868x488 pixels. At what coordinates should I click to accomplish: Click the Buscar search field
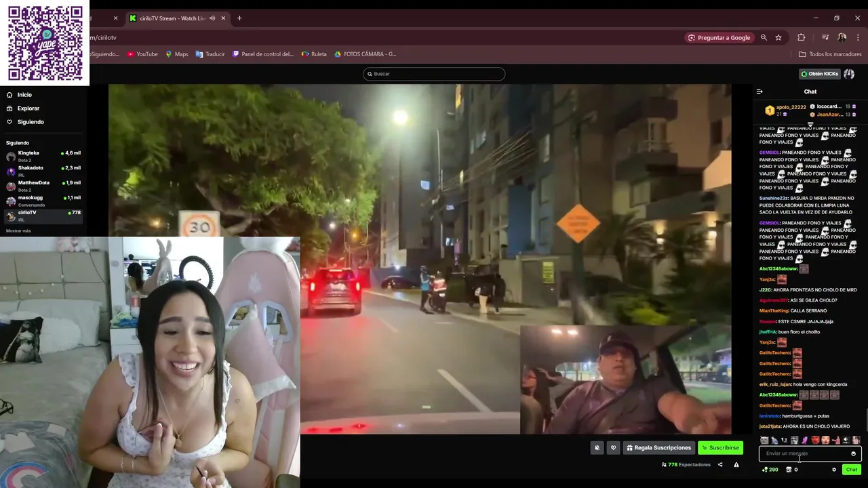pos(434,74)
